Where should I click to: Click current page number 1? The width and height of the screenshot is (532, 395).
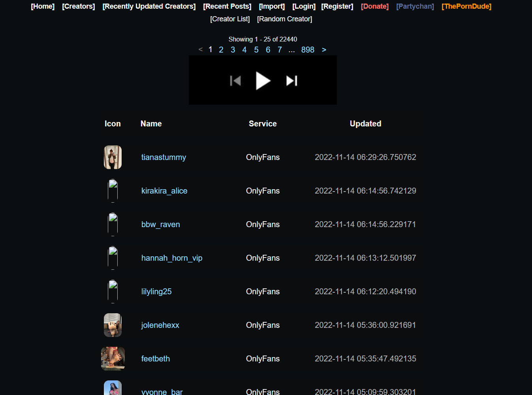(211, 49)
